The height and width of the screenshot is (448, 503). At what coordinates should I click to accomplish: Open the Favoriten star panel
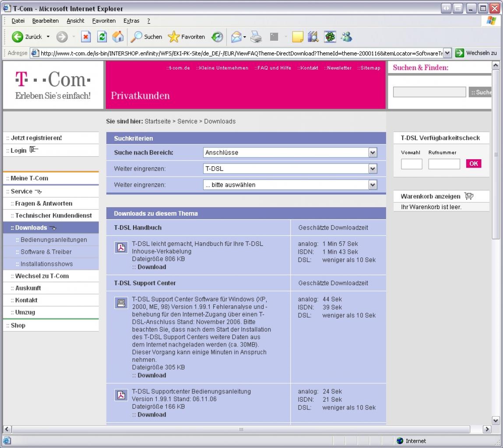186,37
